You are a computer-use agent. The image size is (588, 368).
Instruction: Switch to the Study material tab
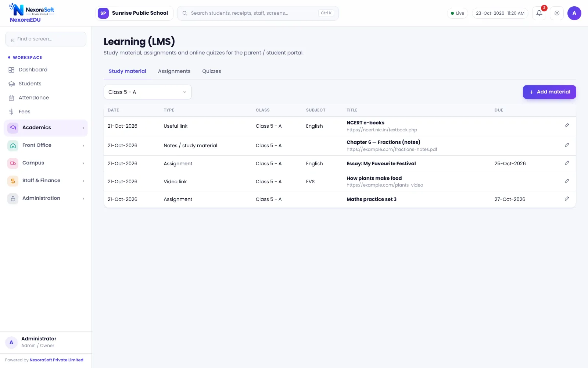128,71
